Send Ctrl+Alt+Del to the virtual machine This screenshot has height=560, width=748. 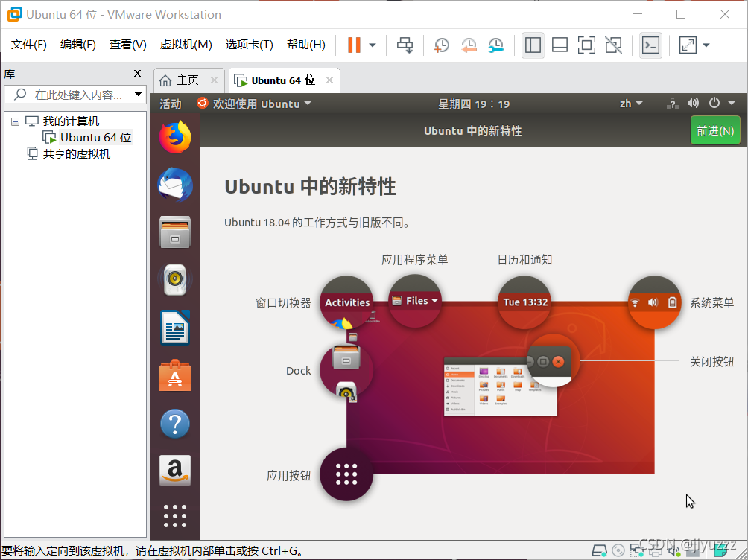[405, 45]
